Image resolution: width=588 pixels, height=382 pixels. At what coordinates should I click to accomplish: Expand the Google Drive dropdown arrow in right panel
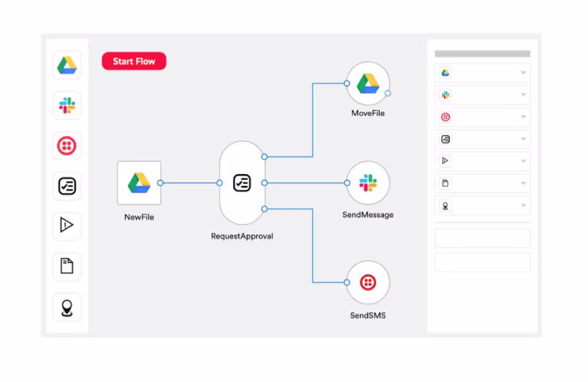523,73
